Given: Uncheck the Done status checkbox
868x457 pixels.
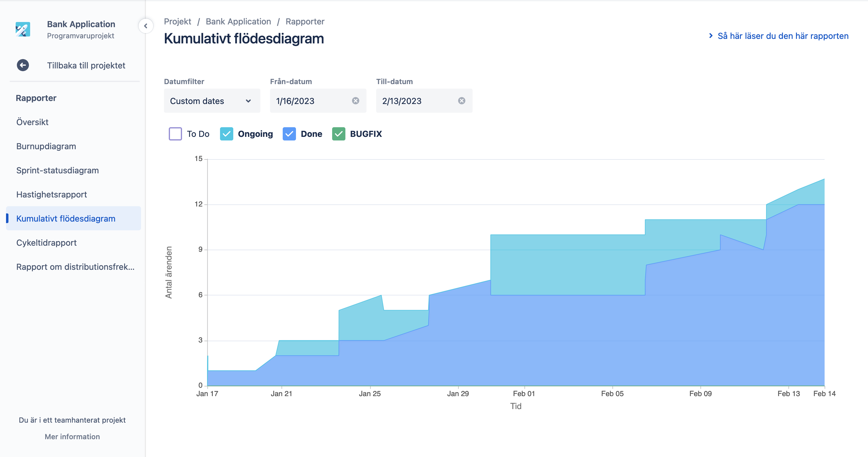Looking at the screenshot, I should point(289,134).
